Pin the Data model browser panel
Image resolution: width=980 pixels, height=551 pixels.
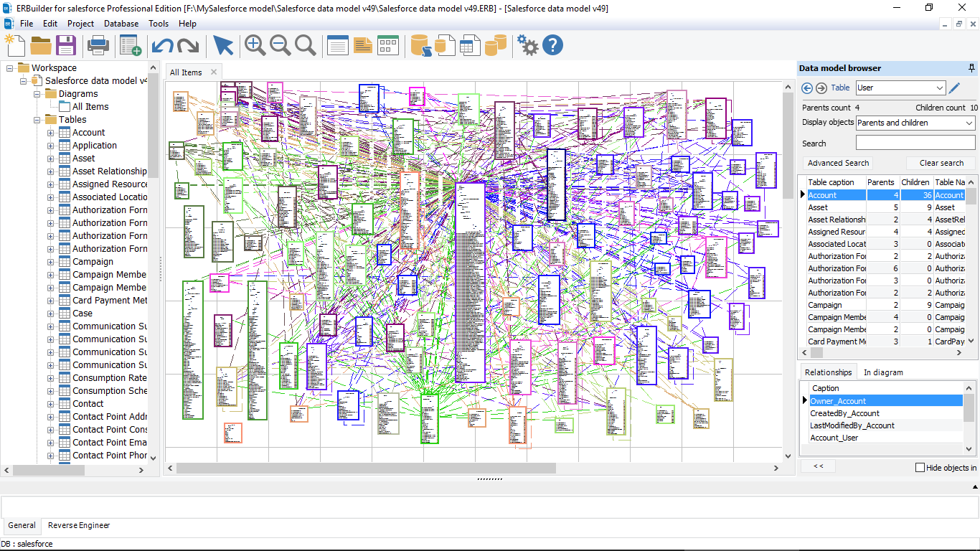pos(971,68)
